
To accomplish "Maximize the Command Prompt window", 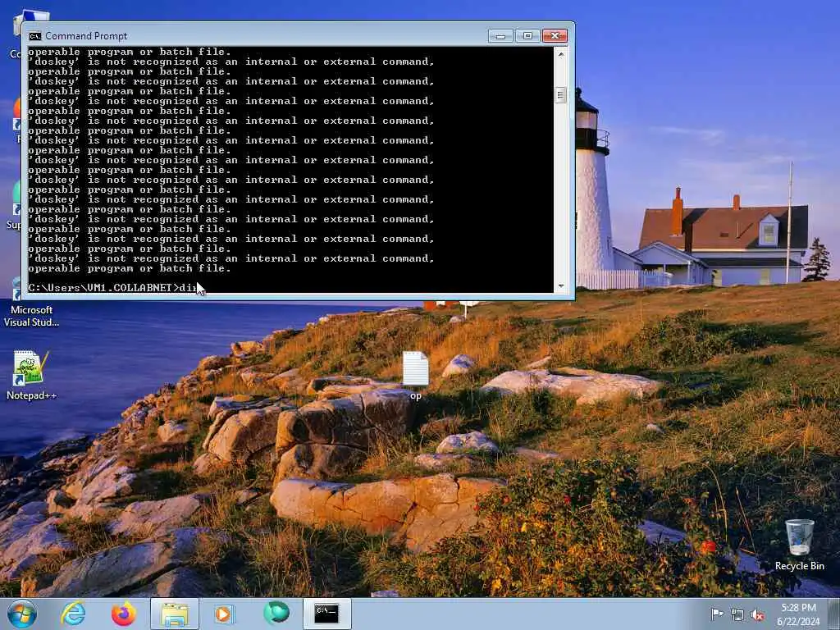I will click(x=527, y=36).
